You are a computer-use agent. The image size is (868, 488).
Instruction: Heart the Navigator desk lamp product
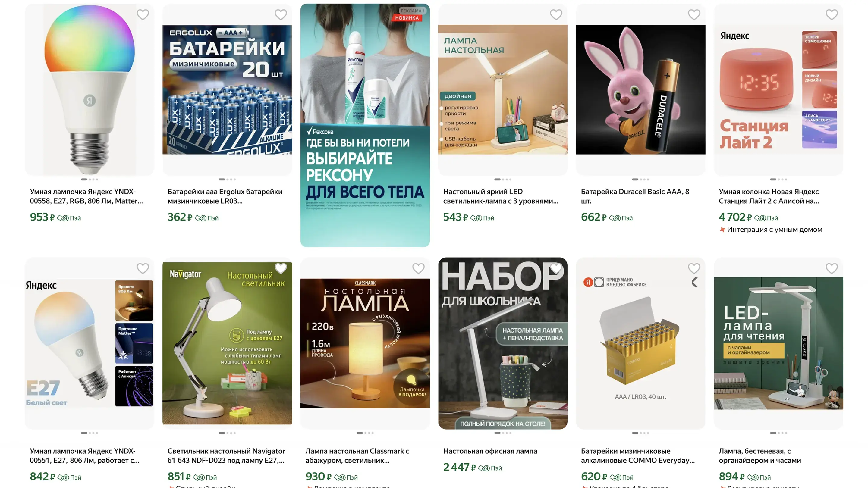point(281,268)
